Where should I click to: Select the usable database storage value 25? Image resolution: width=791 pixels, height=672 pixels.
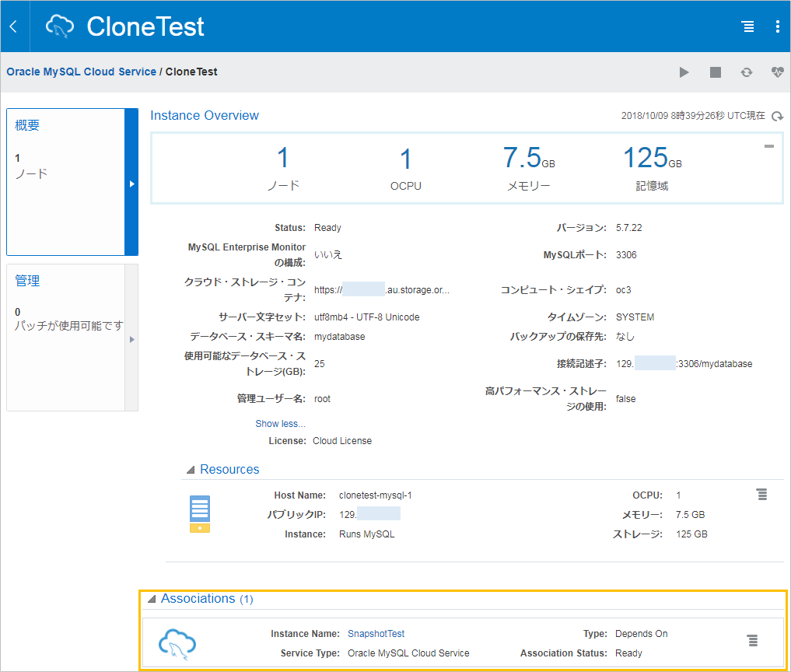click(320, 364)
